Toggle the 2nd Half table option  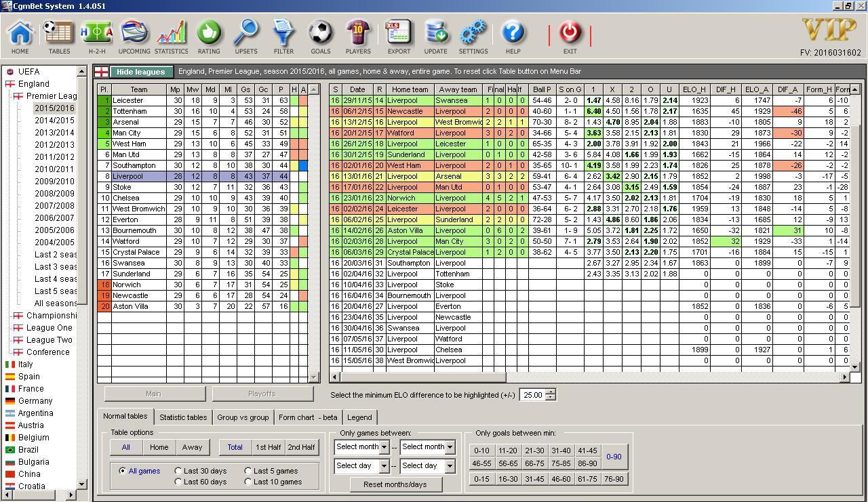pyautogui.click(x=302, y=447)
